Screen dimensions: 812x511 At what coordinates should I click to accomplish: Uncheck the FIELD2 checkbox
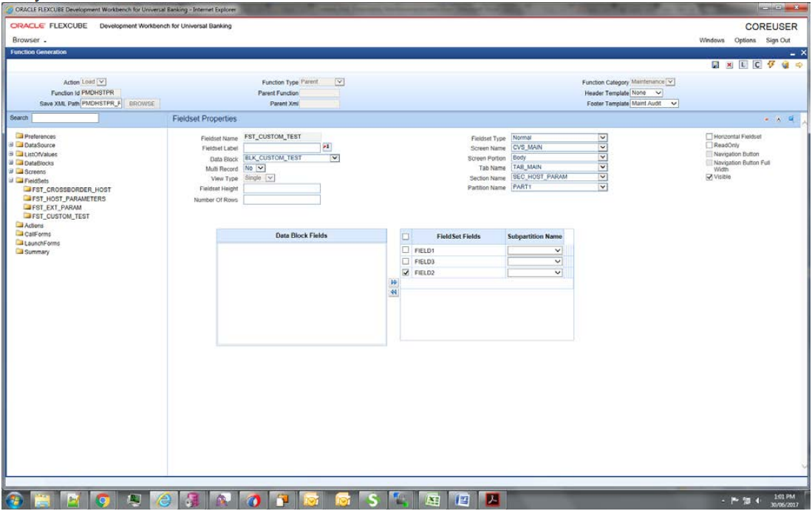point(406,272)
